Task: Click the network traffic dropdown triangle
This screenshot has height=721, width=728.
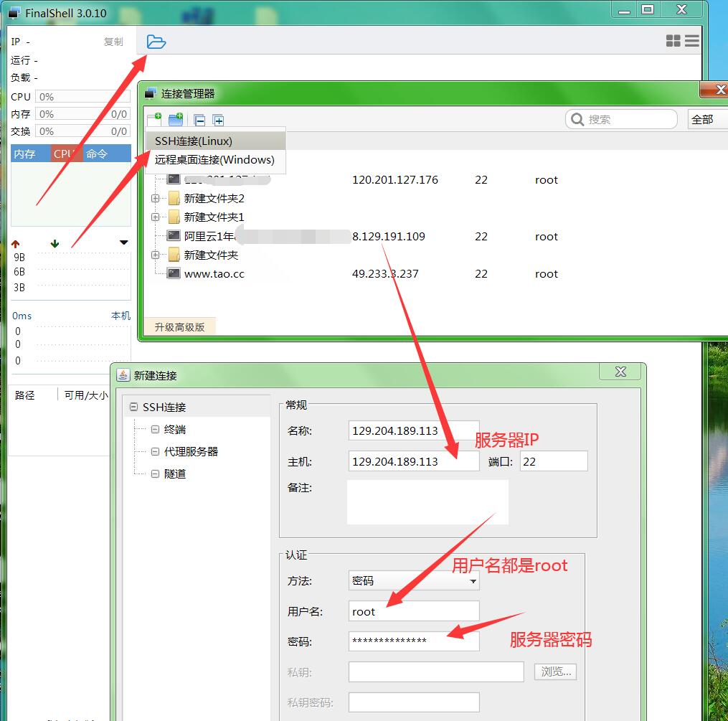Action: click(123, 243)
